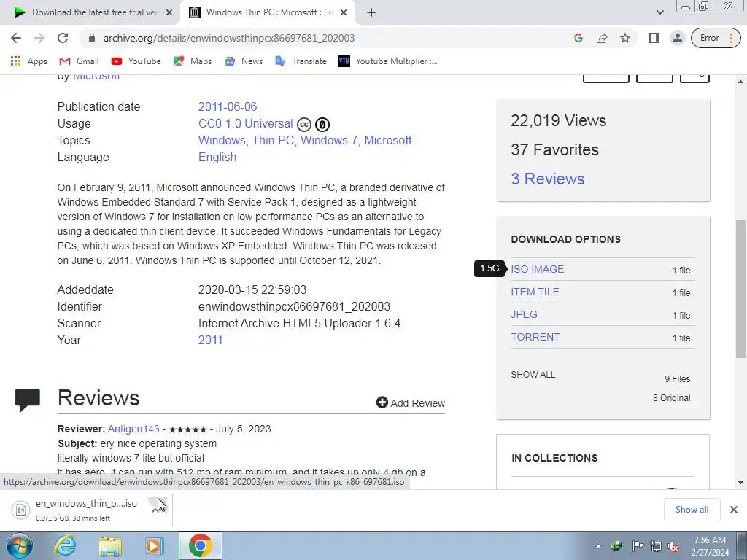This screenshot has width=747, height=560.
Task: Reload the archive.org page
Action: pos(63,38)
